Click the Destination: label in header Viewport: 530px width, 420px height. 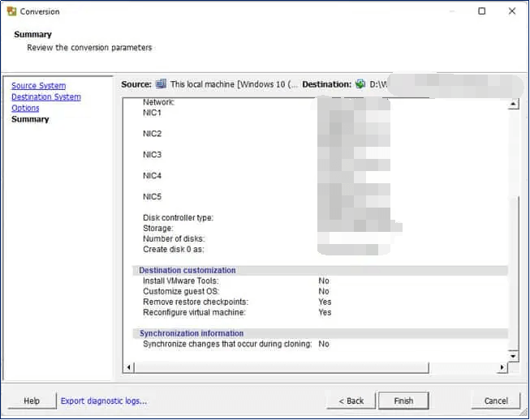point(326,84)
